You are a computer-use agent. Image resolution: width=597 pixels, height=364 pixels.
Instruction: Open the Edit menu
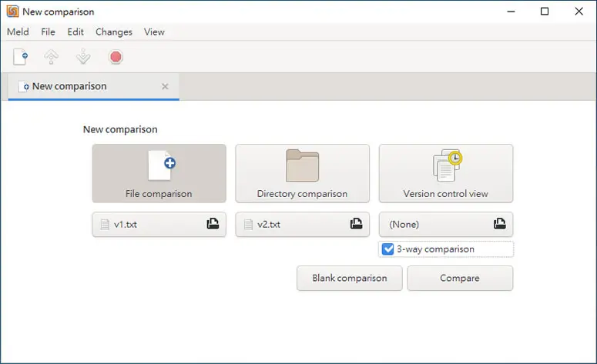coord(75,32)
